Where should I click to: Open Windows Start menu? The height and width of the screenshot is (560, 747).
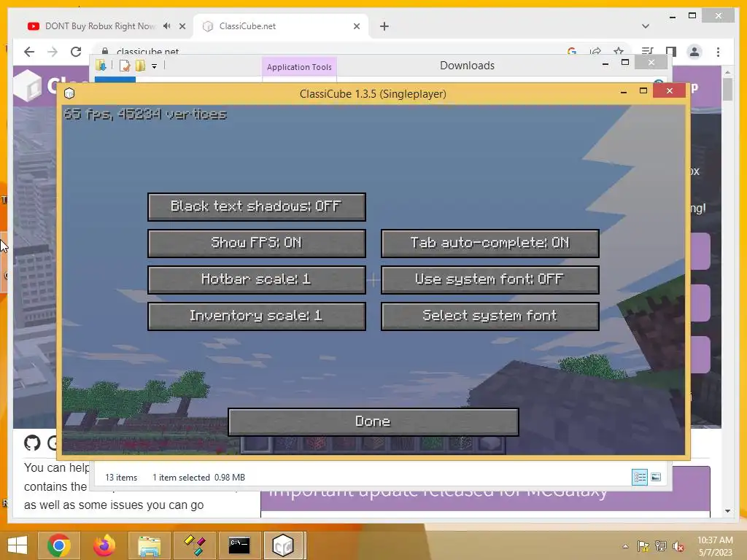[x=18, y=545]
